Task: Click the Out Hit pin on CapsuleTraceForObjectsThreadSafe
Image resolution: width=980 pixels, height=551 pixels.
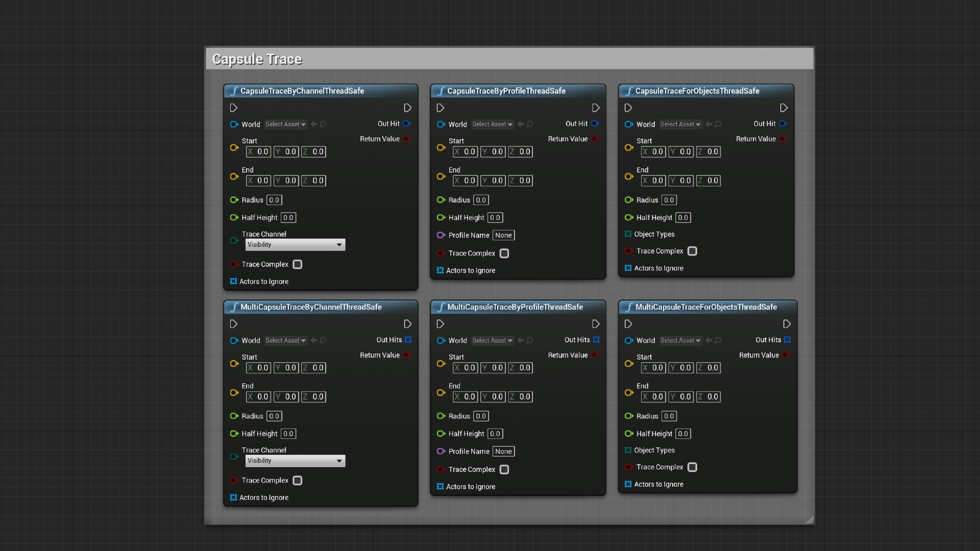Action: tap(783, 123)
